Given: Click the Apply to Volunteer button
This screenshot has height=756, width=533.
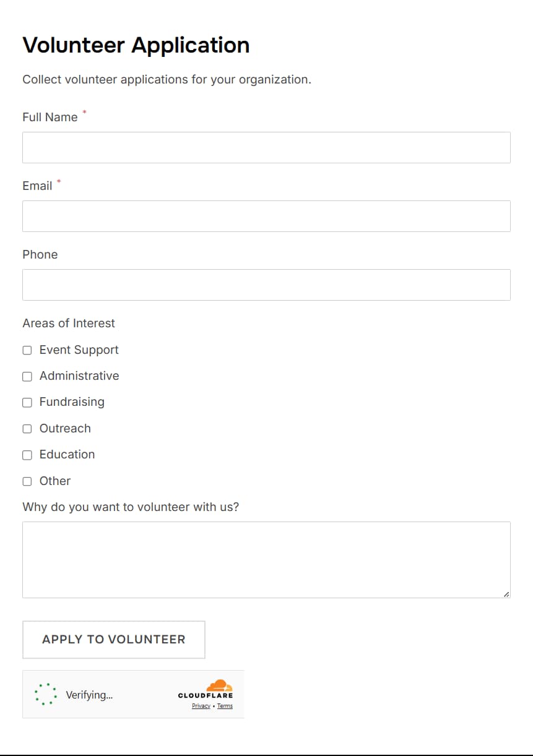Looking at the screenshot, I should (x=114, y=640).
